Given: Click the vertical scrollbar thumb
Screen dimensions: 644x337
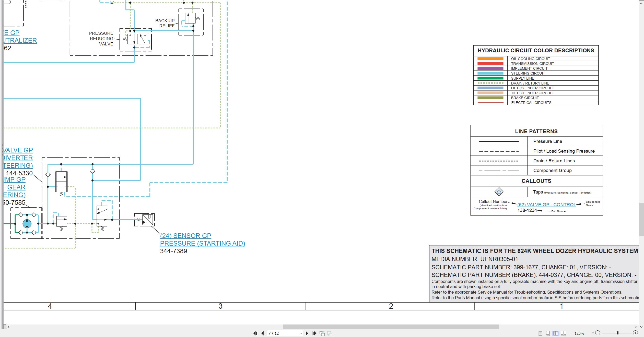Looking at the screenshot, I should (x=641, y=219).
